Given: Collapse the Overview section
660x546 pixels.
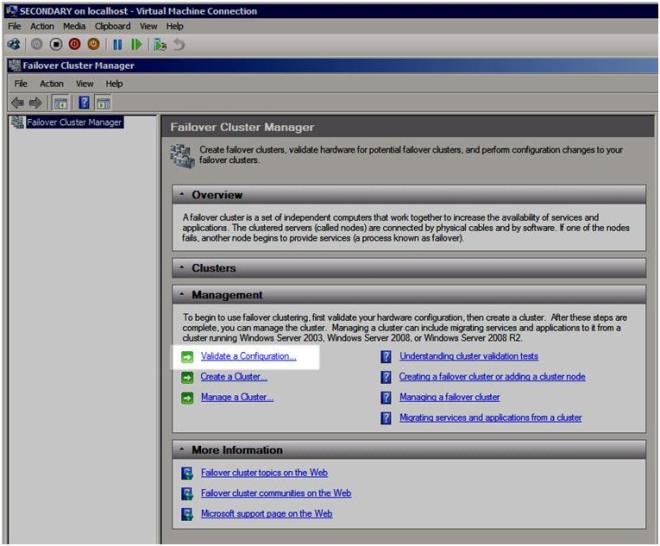Looking at the screenshot, I should [181, 195].
